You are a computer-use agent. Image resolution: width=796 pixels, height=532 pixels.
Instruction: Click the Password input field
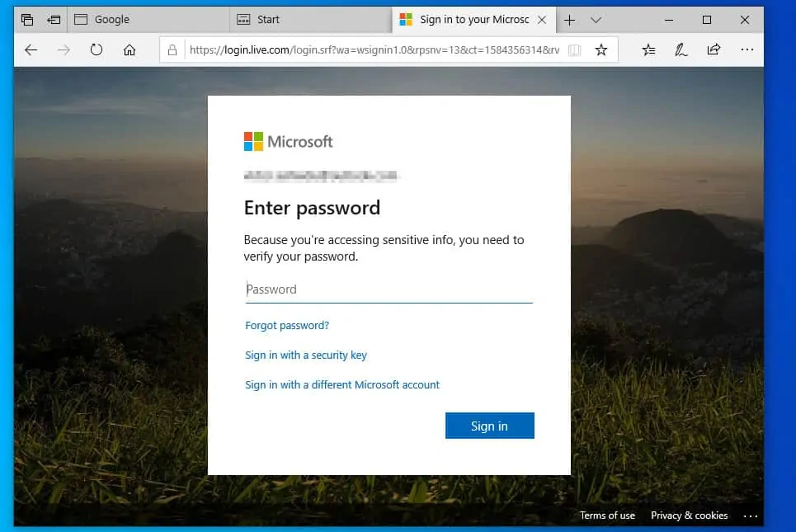click(389, 290)
